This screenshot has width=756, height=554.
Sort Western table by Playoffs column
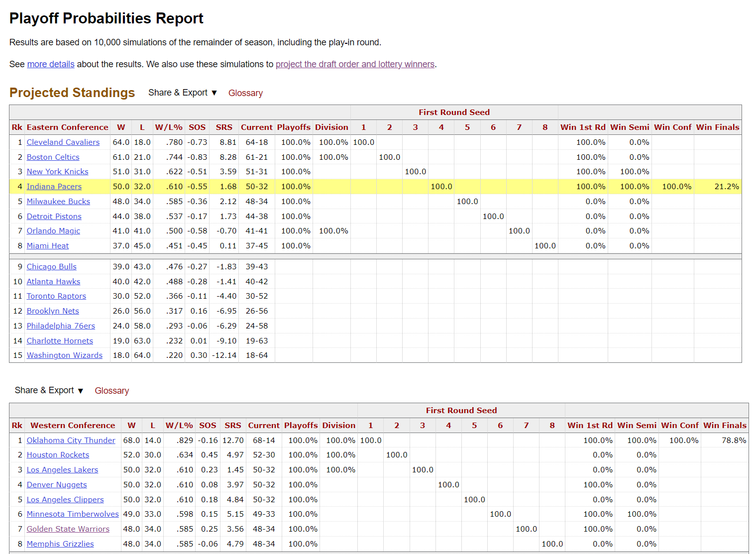(x=301, y=426)
